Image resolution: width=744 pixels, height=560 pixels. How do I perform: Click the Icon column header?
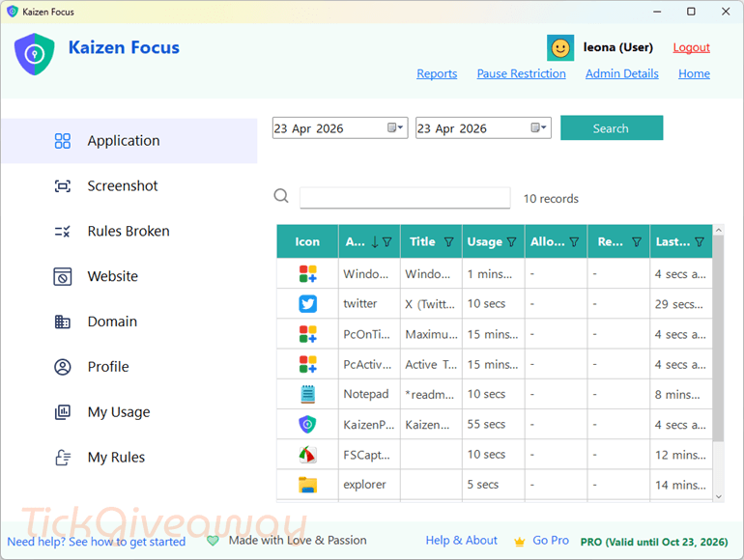click(x=307, y=241)
